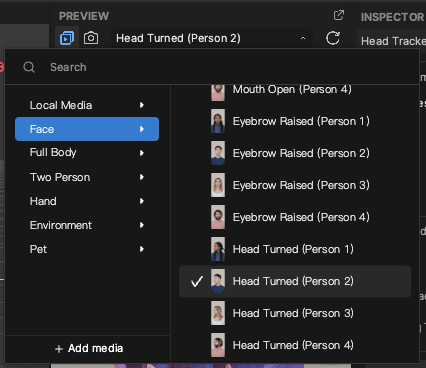Open the Two Person category

pos(87,177)
